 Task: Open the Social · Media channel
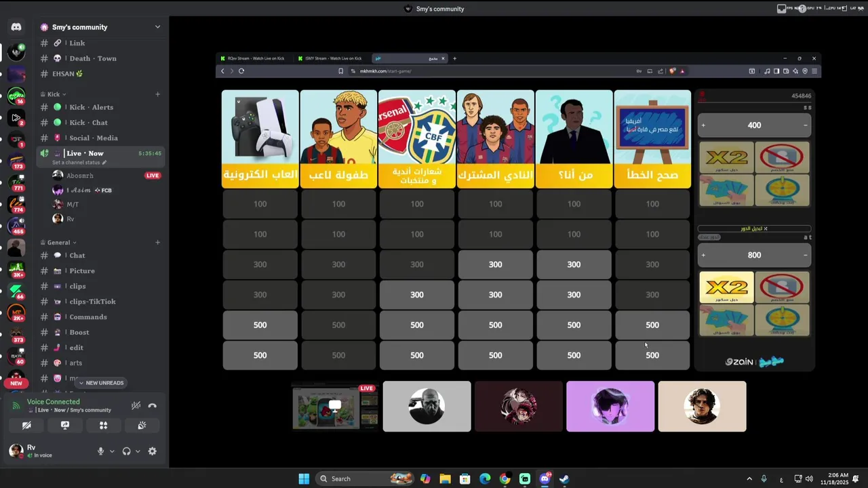point(100,138)
